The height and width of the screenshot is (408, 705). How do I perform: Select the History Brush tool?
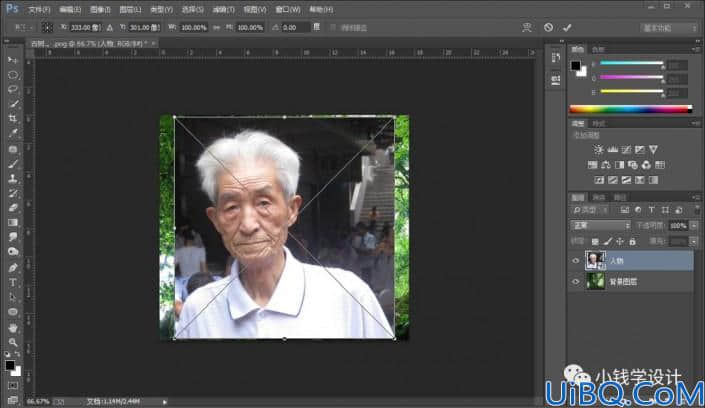[13, 193]
